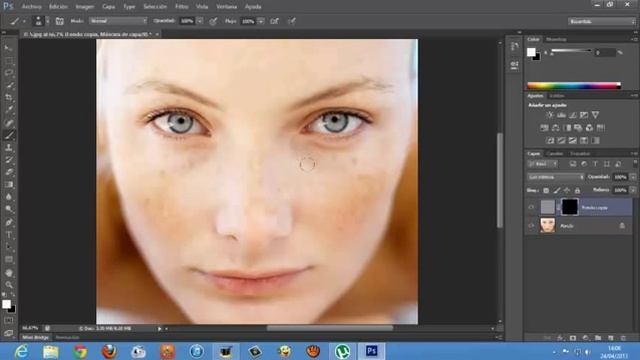The image size is (640, 360).
Task: Toggle lock position
Action: coord(567,190)
